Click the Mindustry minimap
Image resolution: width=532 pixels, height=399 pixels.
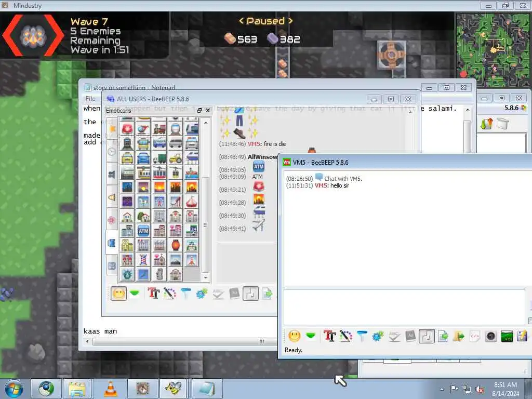coord(492,50)
